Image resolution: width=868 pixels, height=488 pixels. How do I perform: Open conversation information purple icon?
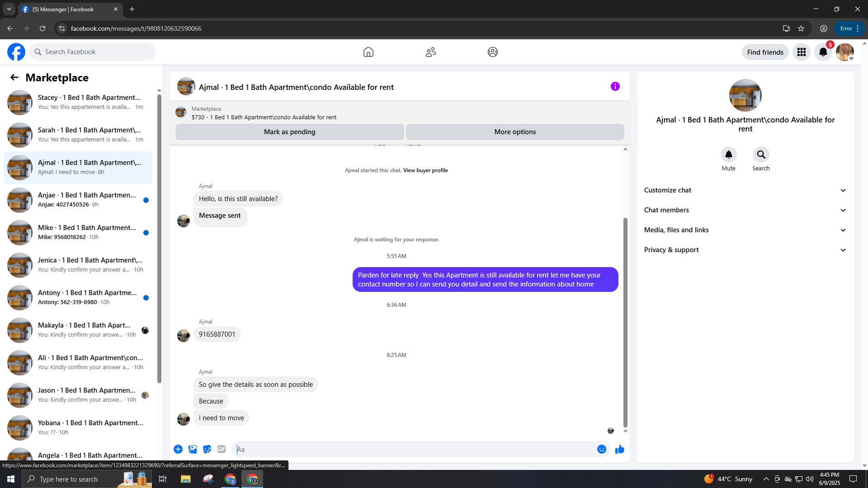615,86
